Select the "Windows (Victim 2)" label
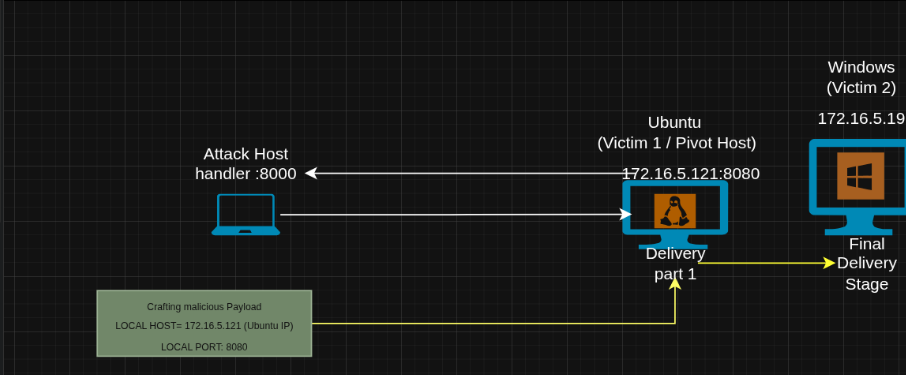The height and width of the screenshot is (375, 906). 861,77
